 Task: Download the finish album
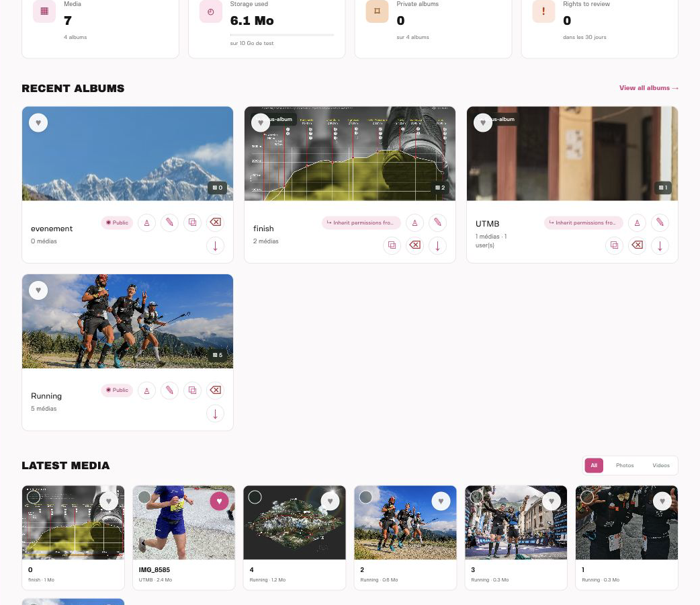(x=437, y=245)
